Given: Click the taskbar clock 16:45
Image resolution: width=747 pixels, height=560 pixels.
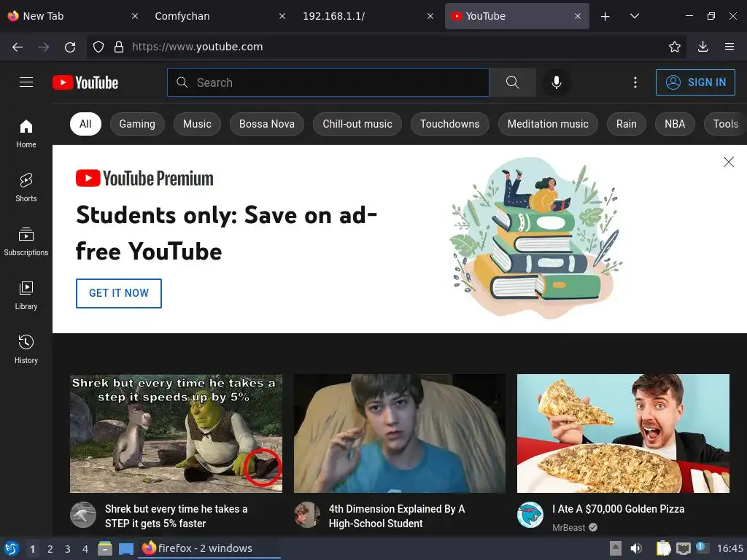Looking at the screenshot, I should point(729,548).
